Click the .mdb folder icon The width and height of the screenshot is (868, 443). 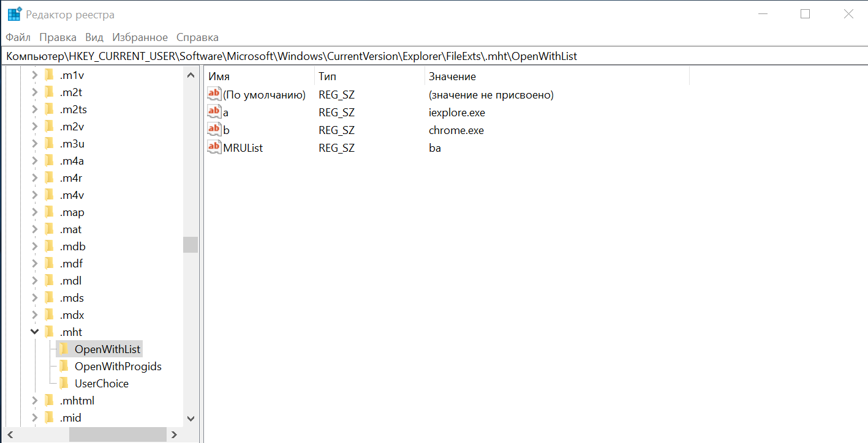point(50,247)
